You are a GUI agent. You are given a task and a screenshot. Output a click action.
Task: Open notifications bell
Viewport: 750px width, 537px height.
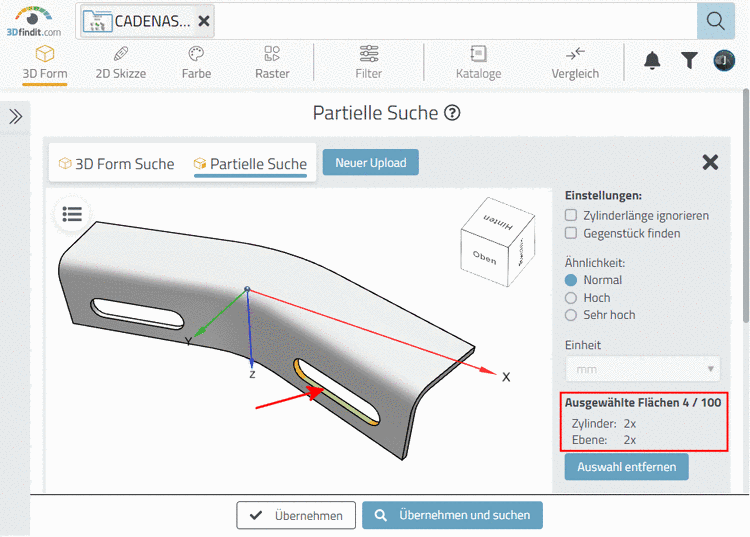[x=652, y=61]
